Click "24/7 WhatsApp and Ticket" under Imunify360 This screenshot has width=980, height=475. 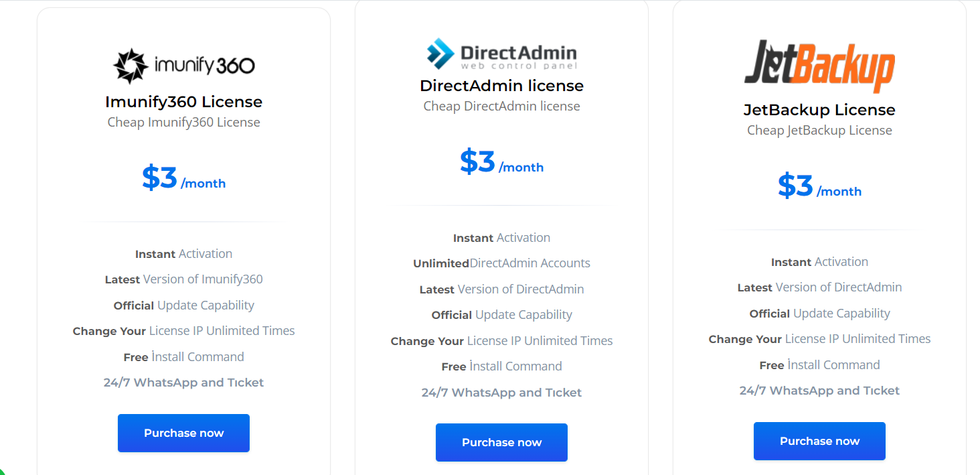[x=183, y=383]
